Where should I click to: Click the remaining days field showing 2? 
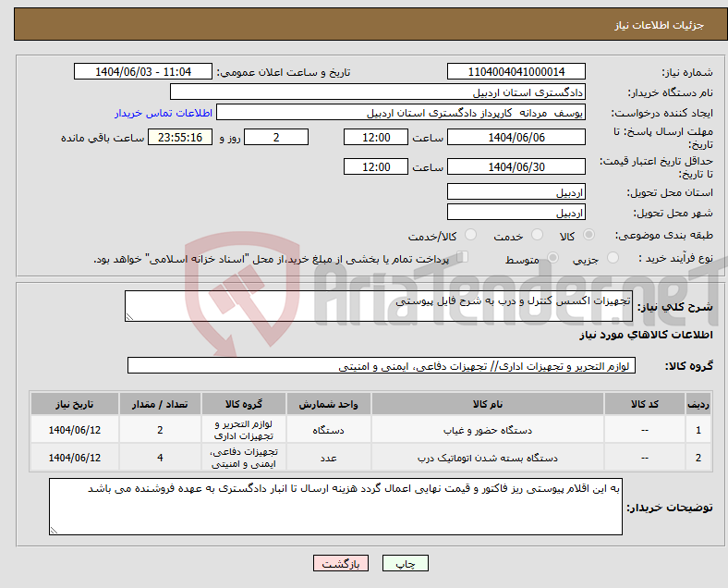coord(276,138)
